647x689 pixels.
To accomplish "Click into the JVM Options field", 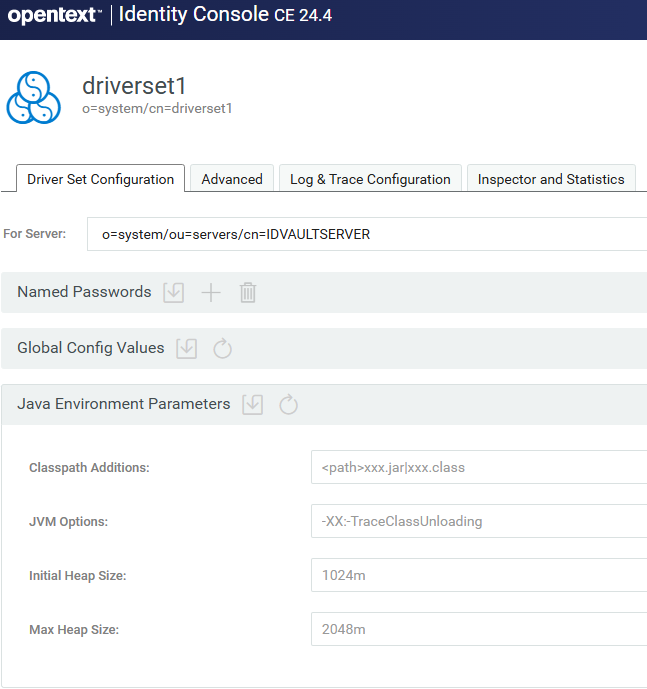I will coord(479,521).
